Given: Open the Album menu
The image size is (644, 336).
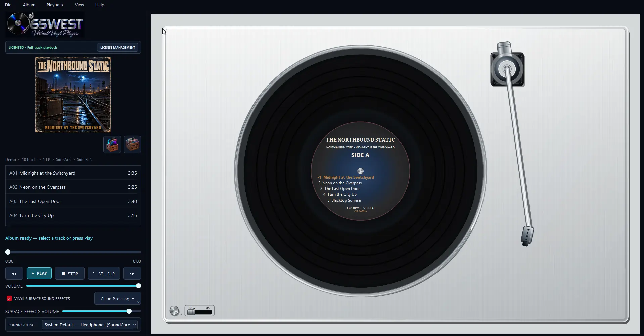Looking at the screenshot, I should (x=29, y=5).
